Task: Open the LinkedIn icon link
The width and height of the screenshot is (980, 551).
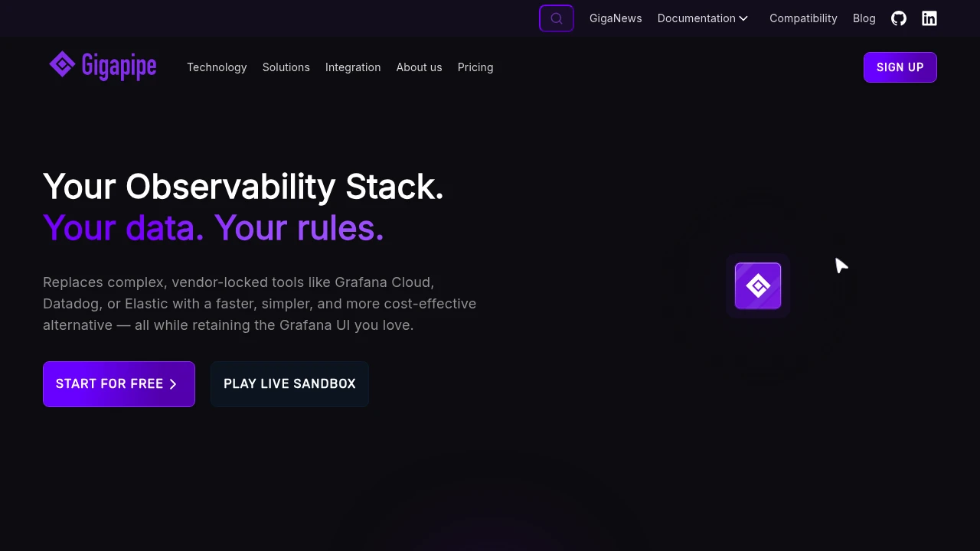Action: tap(929, 18)
